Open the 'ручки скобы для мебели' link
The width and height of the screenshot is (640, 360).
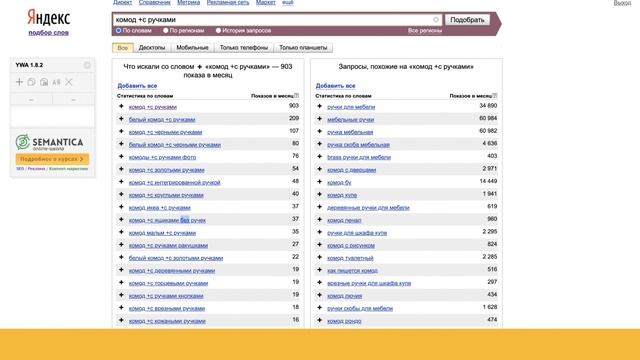[x=360, y=309]
